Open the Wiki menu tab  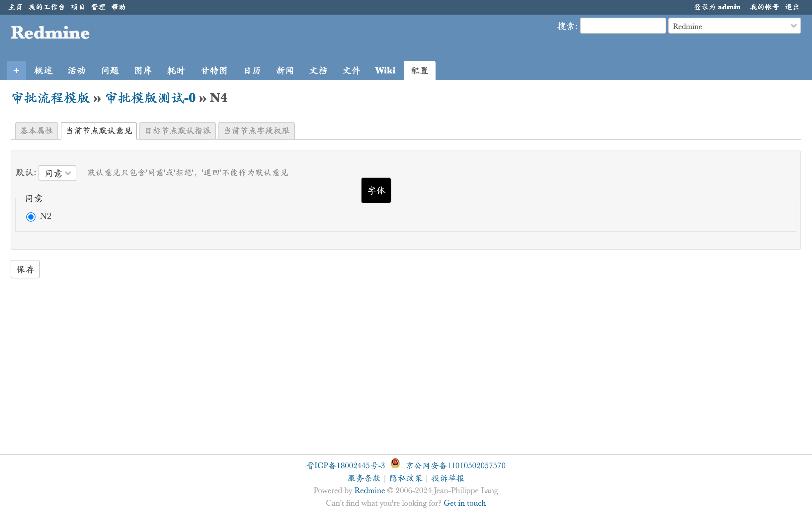385,70
